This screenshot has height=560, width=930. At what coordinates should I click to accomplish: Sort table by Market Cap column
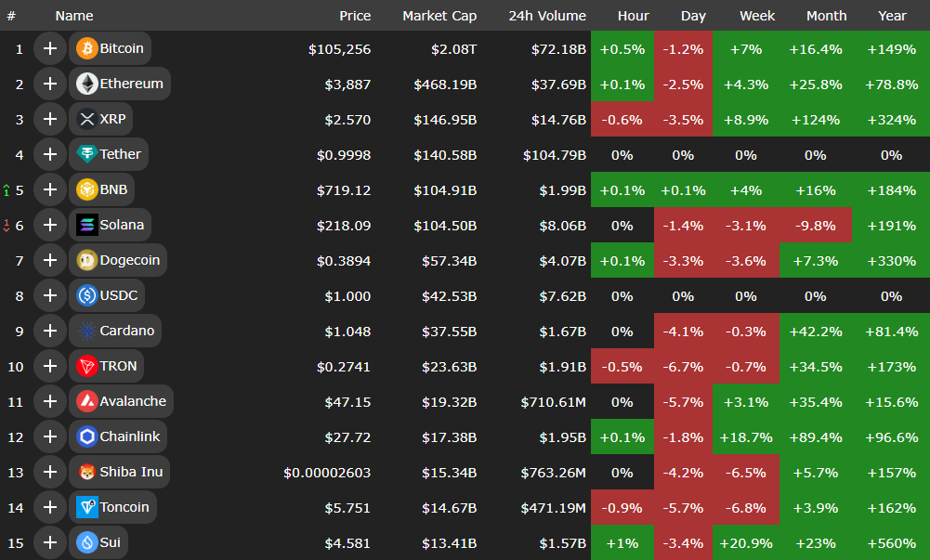coord(439,16)
